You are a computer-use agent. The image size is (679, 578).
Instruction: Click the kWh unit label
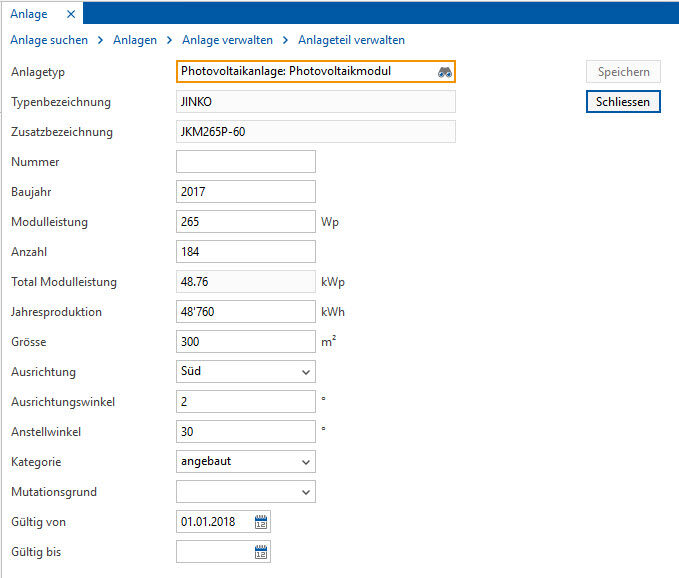333,312
